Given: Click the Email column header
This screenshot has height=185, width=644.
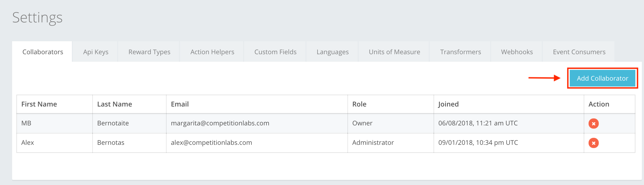Looking at the screenshot, I should point(180,104).
